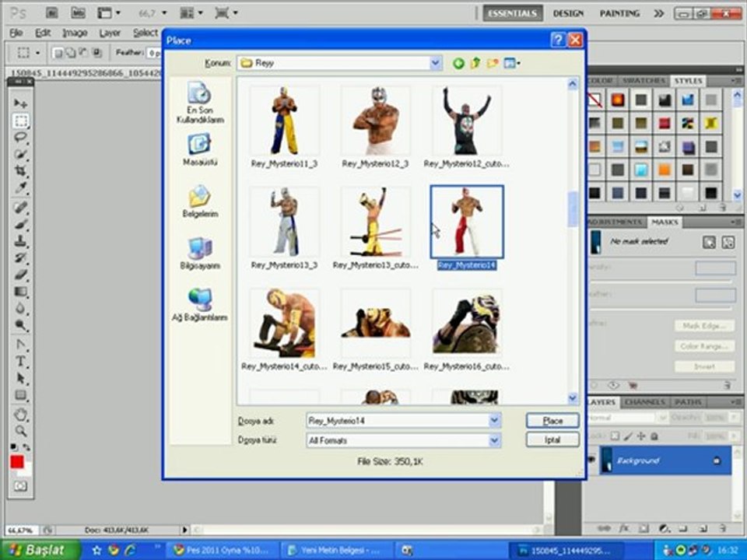747x560 pixels.
Task: Select the Lasso tool
Action: [x=20, y=138]
